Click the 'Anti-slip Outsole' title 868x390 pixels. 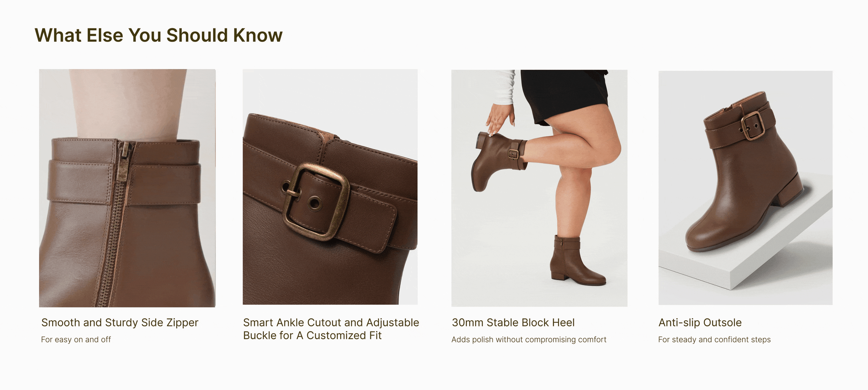coord(700,322)
